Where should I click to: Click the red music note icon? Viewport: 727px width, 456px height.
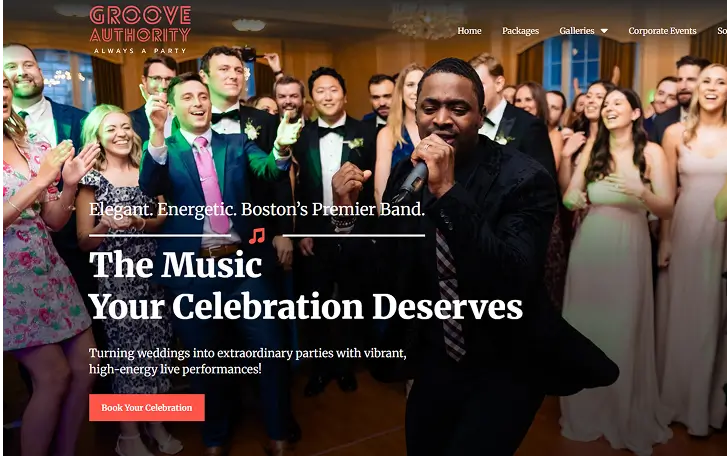pos(257,236)
